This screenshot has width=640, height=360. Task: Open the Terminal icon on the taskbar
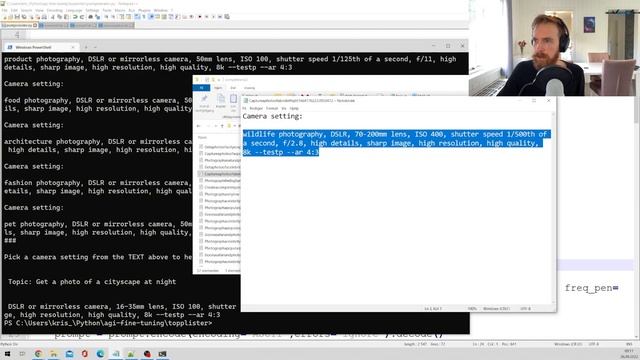[x=162, y=354]
